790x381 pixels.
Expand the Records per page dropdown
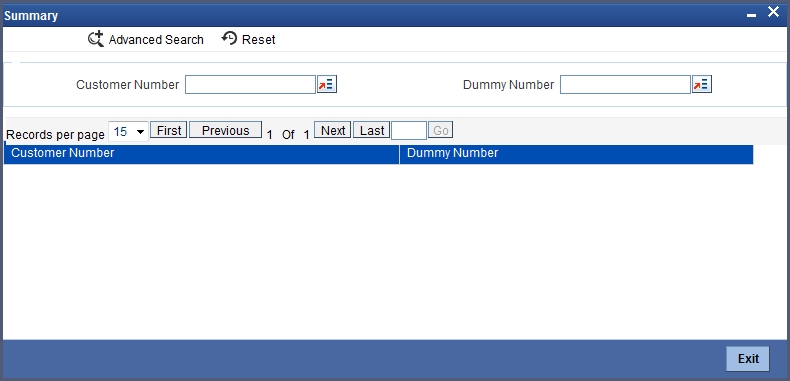128,132
